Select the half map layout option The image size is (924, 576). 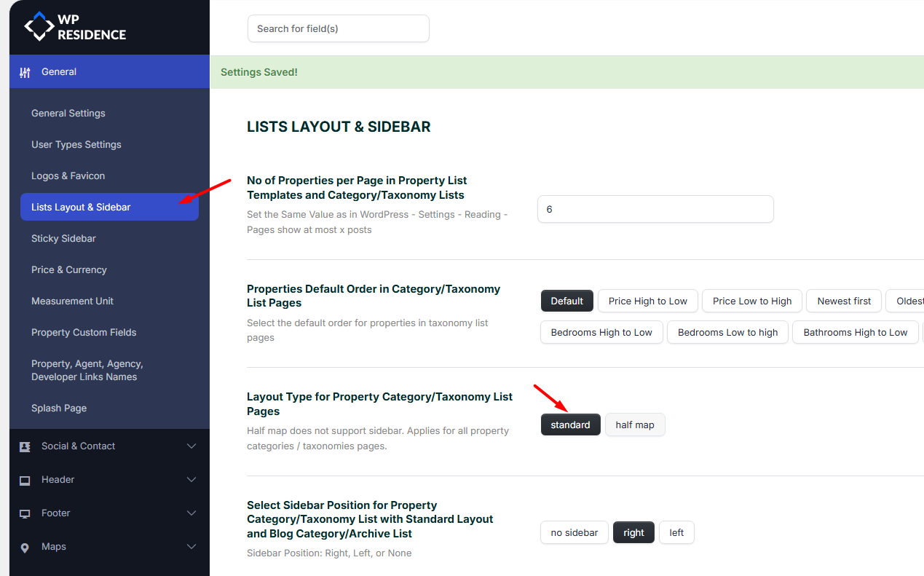pyautogui.click(x=634, y=425)
